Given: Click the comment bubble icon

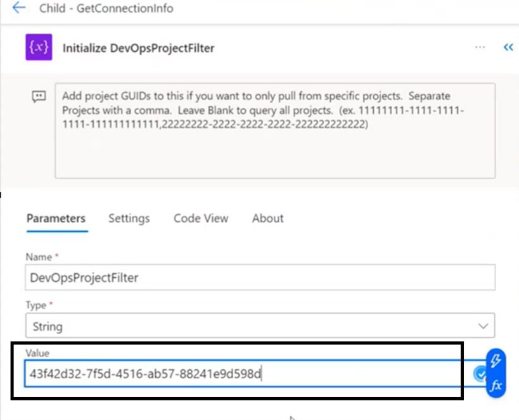Looking at the screenshot, I should coord(39,95).
